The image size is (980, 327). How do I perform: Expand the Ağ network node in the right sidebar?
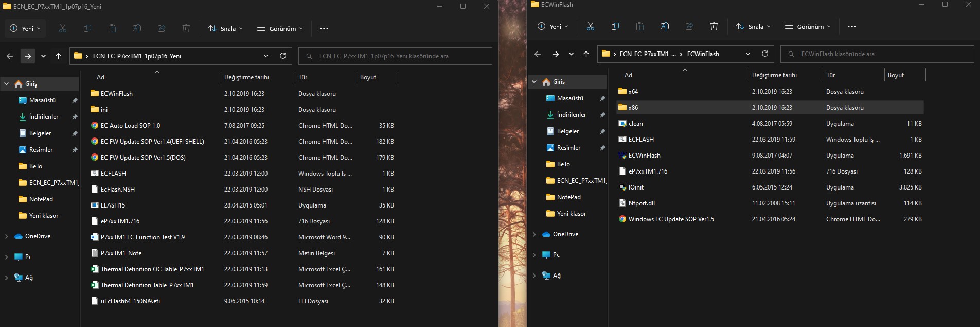(534, 276)
